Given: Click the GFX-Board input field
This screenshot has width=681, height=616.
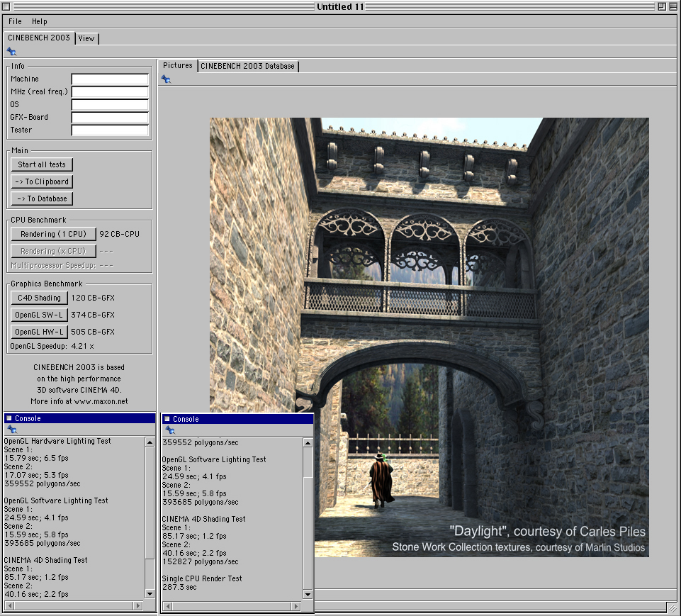Looking at the screenshot, I should 110,117.
